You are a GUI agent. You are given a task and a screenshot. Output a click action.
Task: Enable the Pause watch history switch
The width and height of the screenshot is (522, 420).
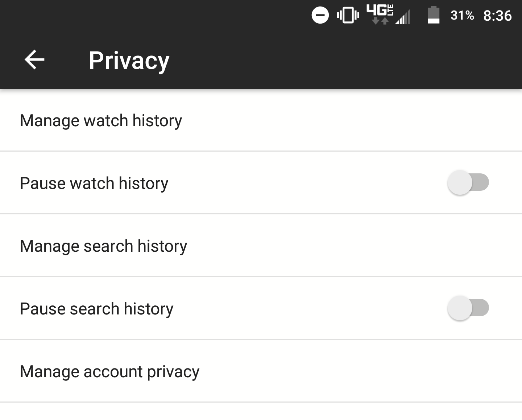(468, 182)
